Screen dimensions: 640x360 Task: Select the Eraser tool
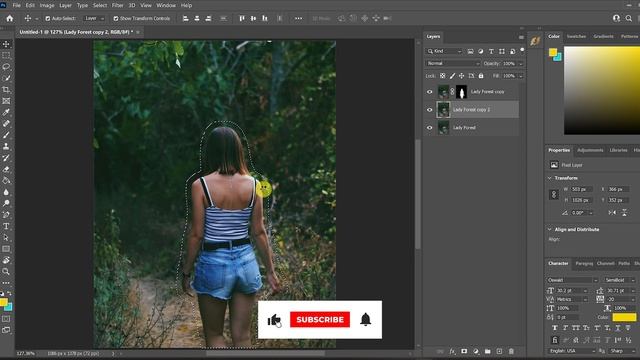coord(6,169)
